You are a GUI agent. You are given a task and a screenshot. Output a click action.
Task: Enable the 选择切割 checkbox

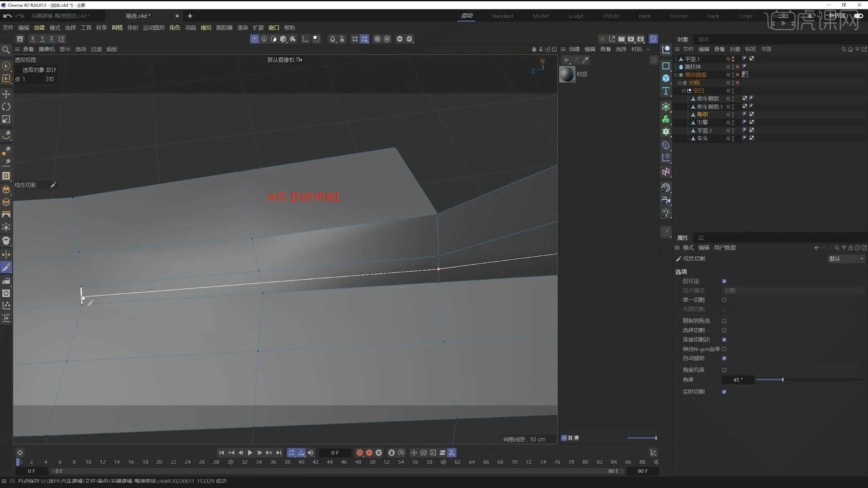click(724, 330)
